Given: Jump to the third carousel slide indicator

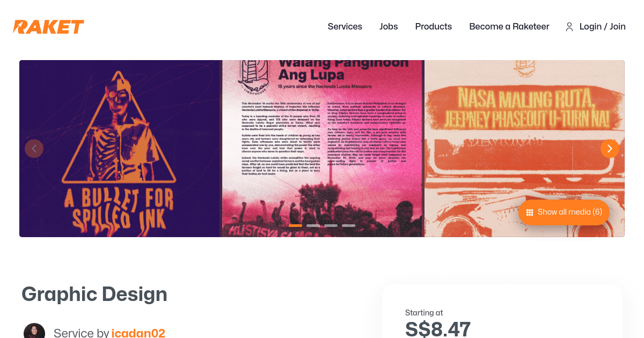Looking at the screenshot, I should (331, 226).
